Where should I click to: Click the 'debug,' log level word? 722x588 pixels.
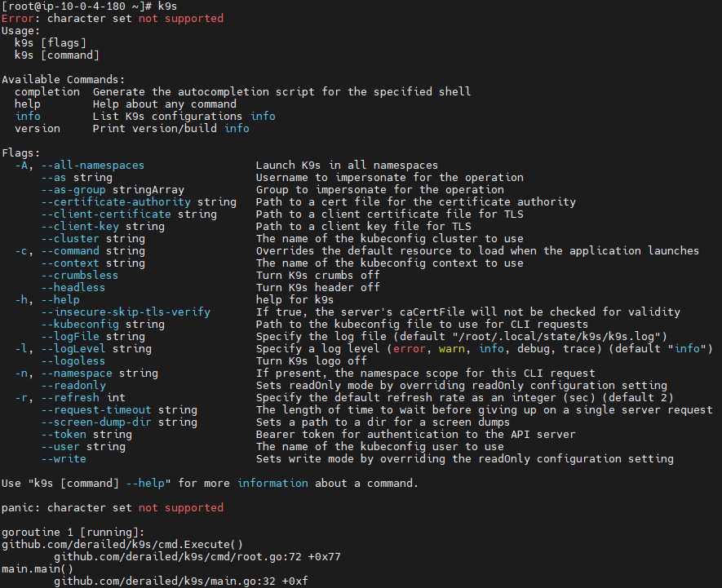click(537, 348)
